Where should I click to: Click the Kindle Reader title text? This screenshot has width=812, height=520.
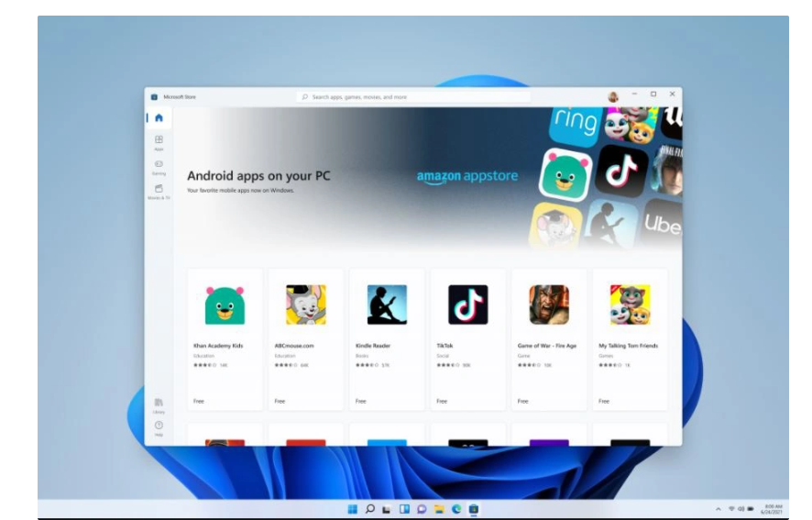click(x=373, y=346)
